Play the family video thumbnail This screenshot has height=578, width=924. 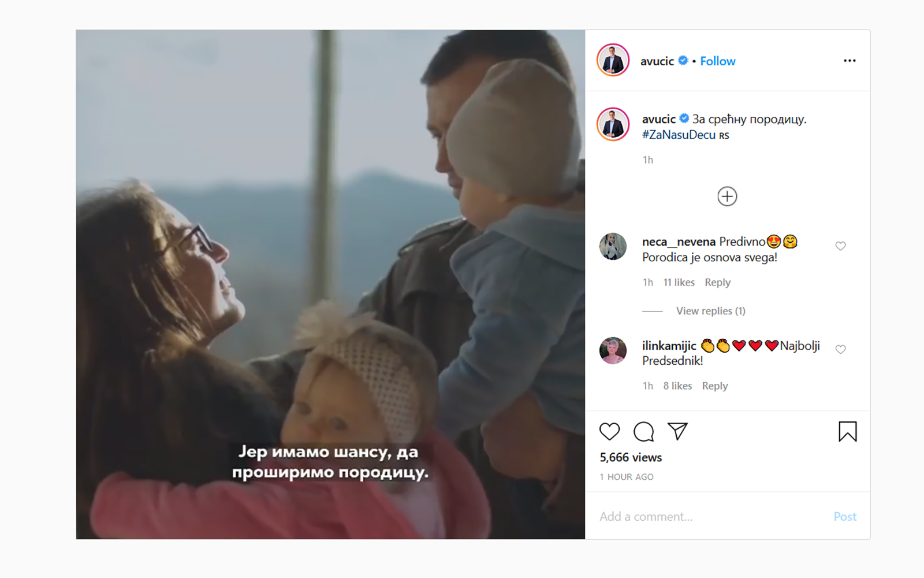[330, 284]
